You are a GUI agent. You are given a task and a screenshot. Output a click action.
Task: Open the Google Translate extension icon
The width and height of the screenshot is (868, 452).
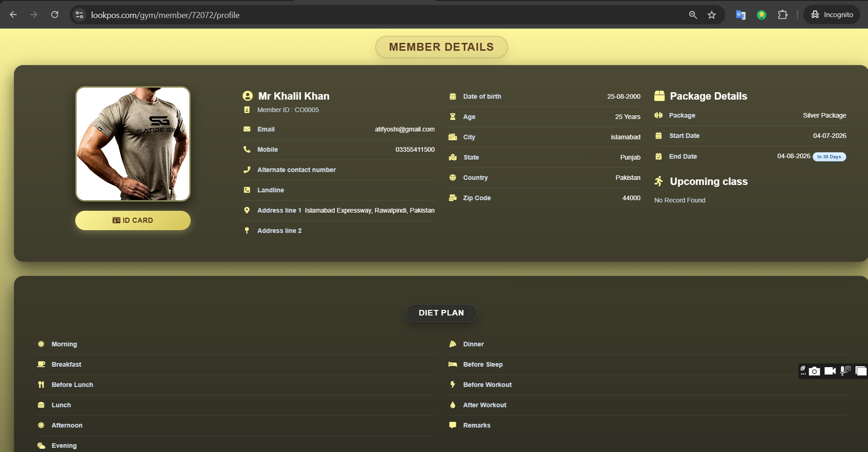click(x=741, y=15)
